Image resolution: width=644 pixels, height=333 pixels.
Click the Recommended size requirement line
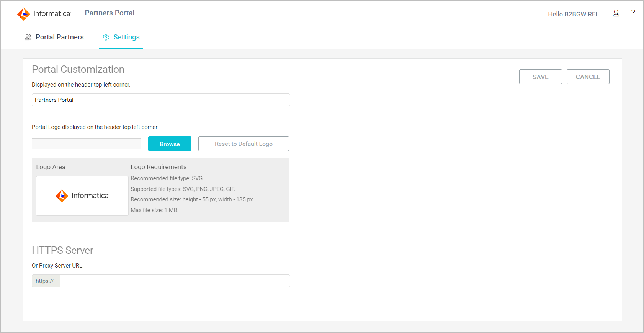[193, 199]
